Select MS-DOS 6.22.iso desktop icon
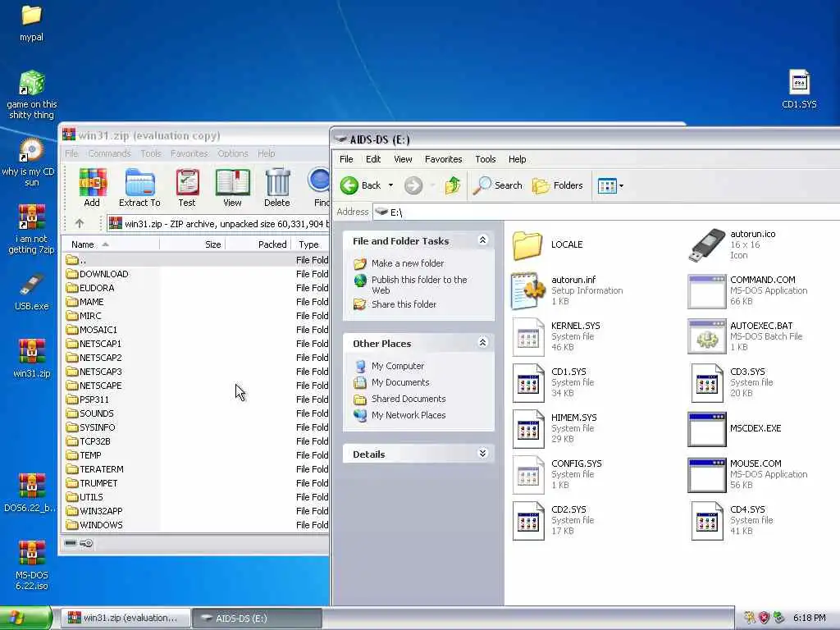This screenshot has width=840, height=630. tap(32, 565)
